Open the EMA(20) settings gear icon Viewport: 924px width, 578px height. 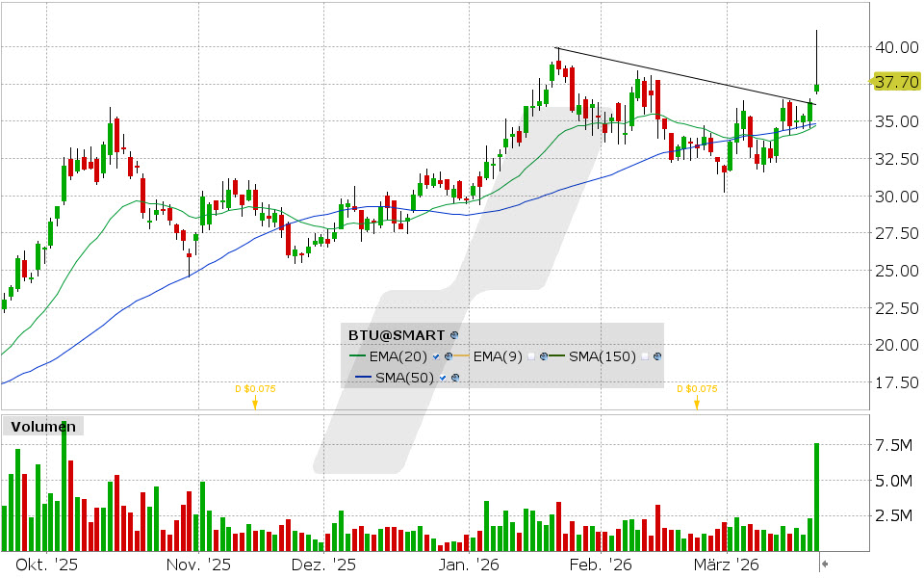(448, 356)
